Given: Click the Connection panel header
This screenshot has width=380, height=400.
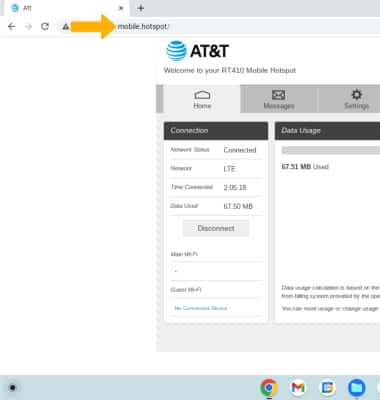Looking at the screenshot, I should click(x=216, y=131).
